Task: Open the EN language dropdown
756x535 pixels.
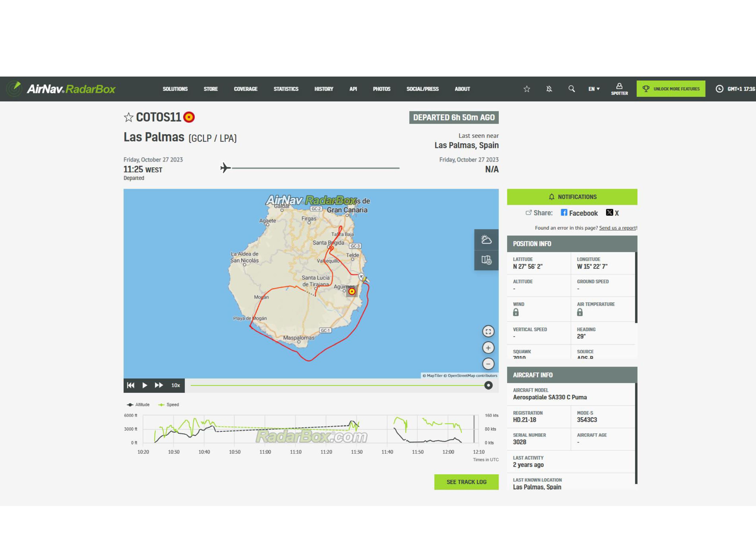Action: point(594,89)
